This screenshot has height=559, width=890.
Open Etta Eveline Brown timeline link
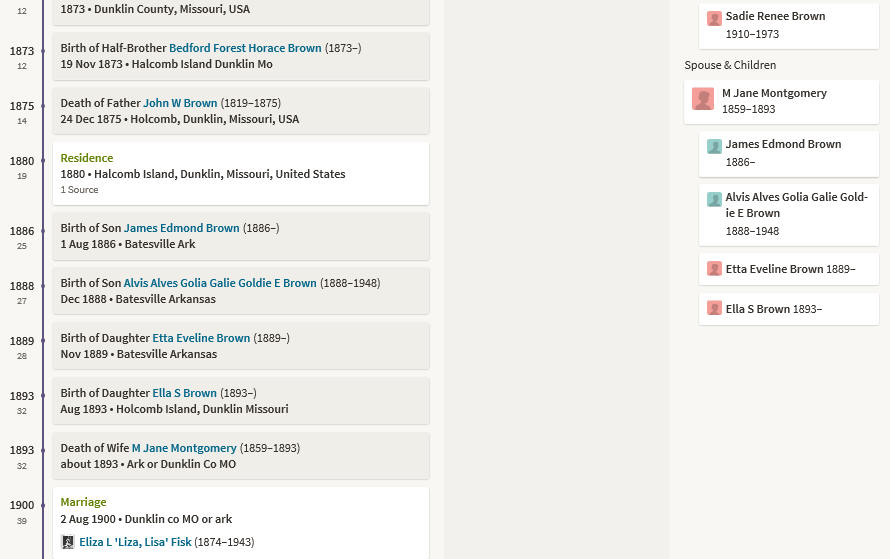pyautogui.click(x=201, y=338)
